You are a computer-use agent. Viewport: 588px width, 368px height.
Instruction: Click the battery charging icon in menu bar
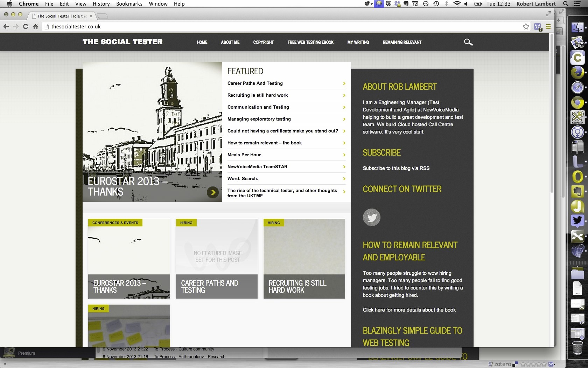tap(478, 4)
